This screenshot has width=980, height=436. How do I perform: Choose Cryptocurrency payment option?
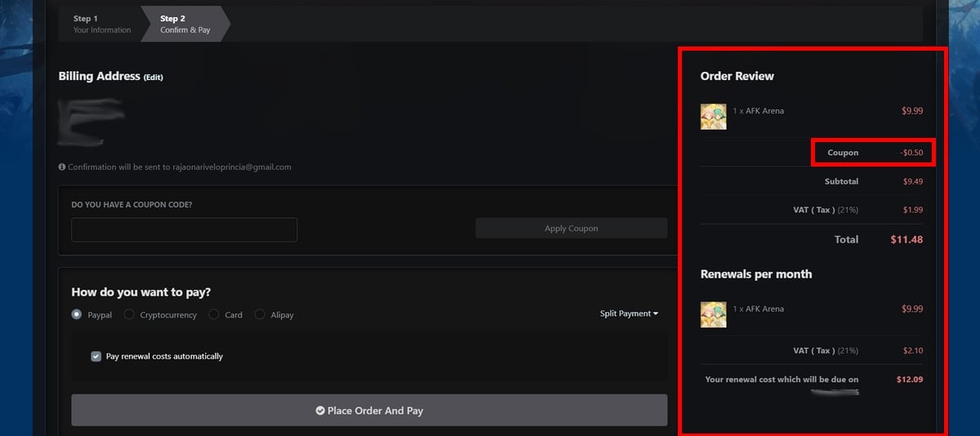pyautogui.click(x=129, y=314)
